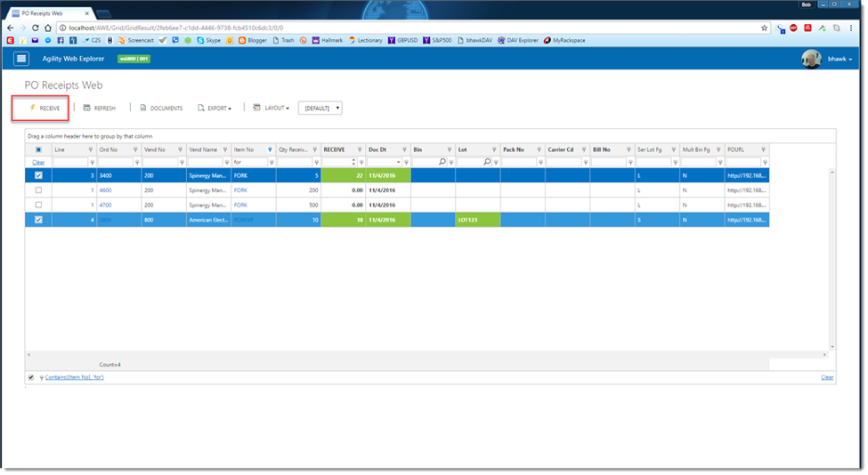Refresh the PO receipts grid
Viewport: 868px width, 475px height.
[99, 109]
